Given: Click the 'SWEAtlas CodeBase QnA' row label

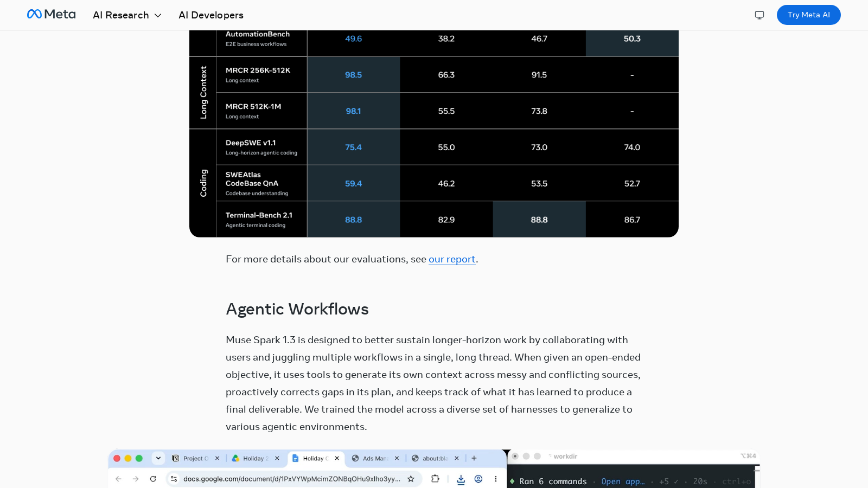Looking at the screenshot, I should (252, 179).
